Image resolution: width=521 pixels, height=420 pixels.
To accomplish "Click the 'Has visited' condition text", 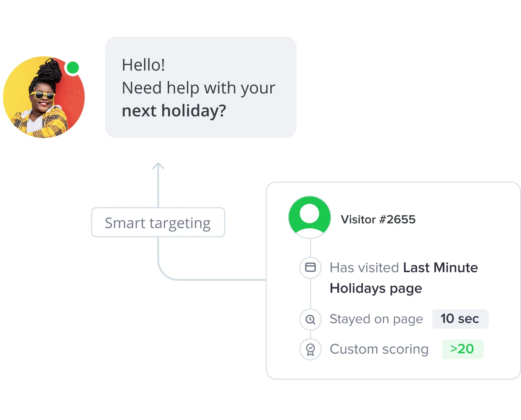I will (364, 268).
